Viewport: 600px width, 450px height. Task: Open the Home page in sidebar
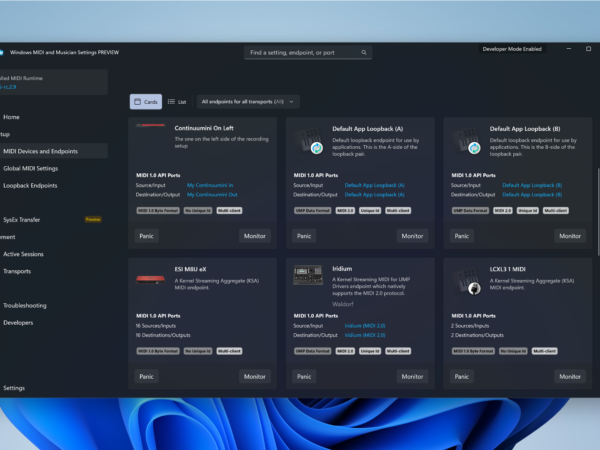coord(11,117)
